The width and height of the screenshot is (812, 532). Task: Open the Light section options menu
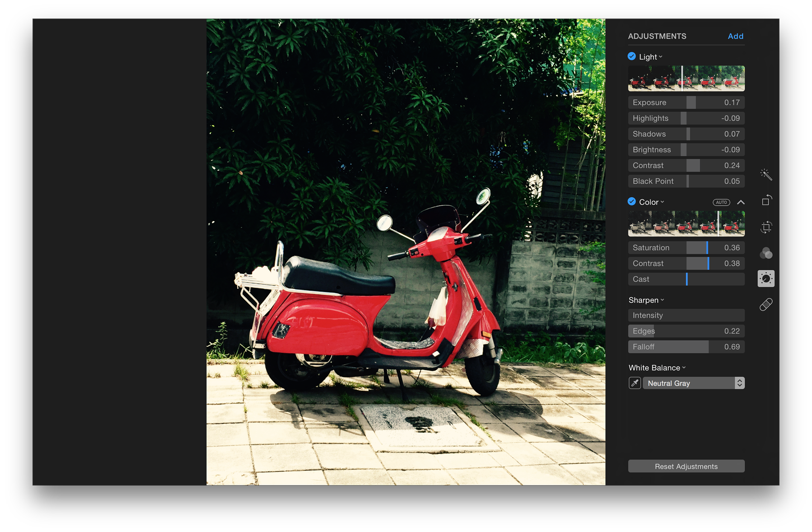(x=651, y=57)
